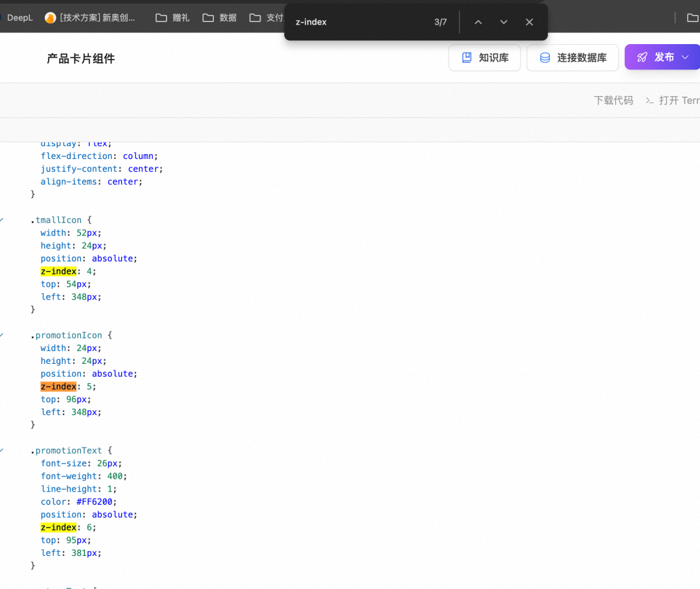Open the 赠礼 bookmarks folder
This screenshot has height=589, width=700.
pyautogui.click(x=173, y=18)
